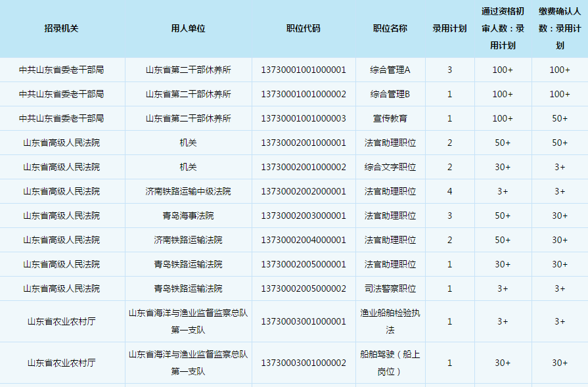This screenshot has width=588, height=387.
Task: Click the 50+ payment value in 宣传教育 row
Action: 560,118
